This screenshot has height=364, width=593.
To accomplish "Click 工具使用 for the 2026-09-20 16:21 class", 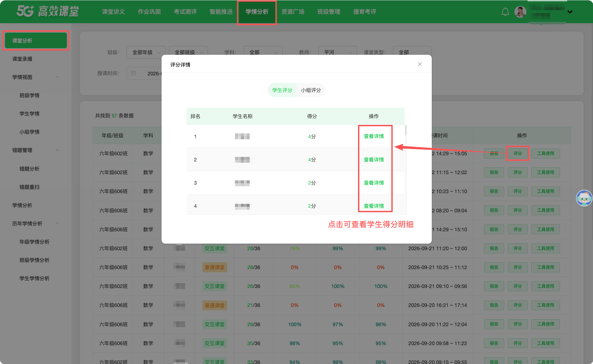I will (x=546, y=305).
